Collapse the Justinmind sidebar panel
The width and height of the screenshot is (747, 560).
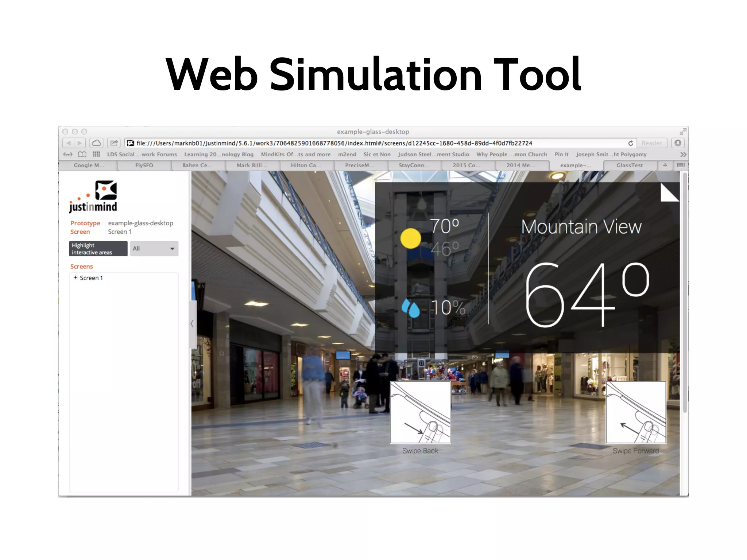(192, 323)
